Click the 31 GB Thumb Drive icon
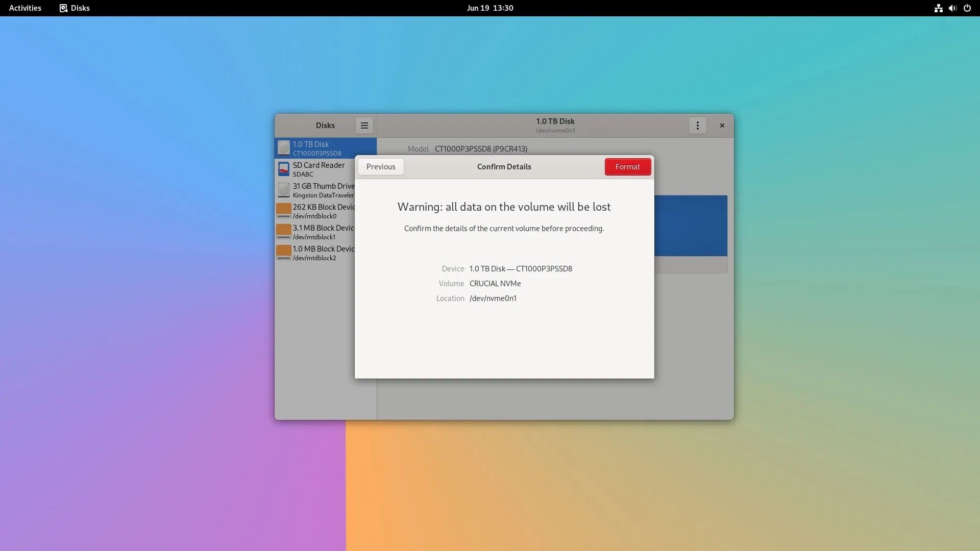Screen dimensions: 980x551 284,190
